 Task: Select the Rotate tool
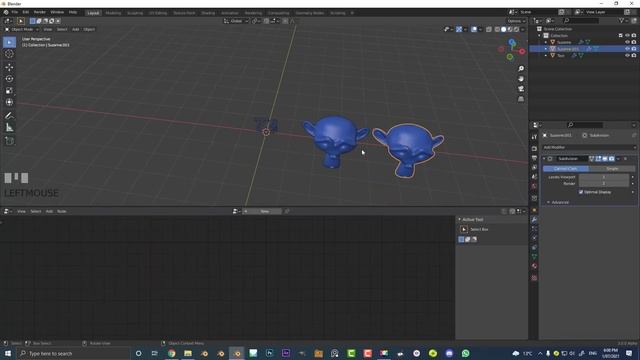pyautogui.click(x=9, y=79)
